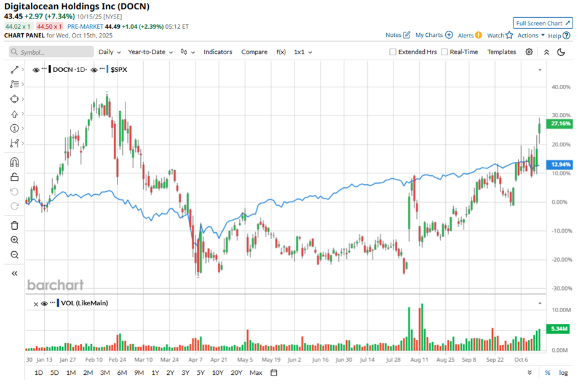Delete drawings with the trash icon
Viewport: 578px width, 392px height.
[14, 225]
